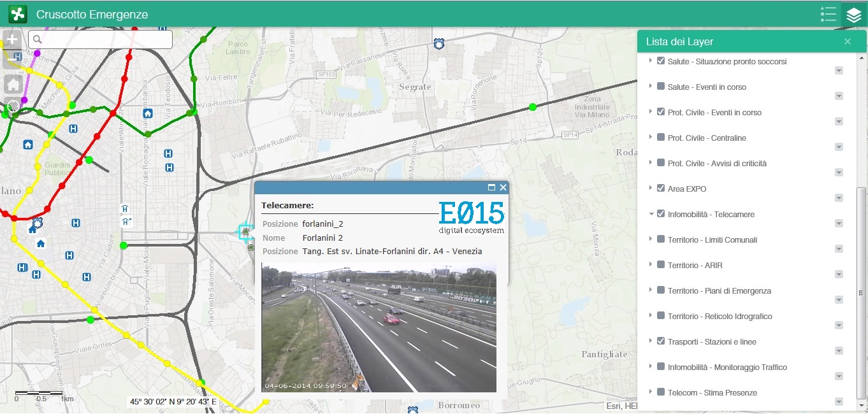The image size is (868, 414).
Task: Close the Lista dei Layer panel
Action: point(847,41)
